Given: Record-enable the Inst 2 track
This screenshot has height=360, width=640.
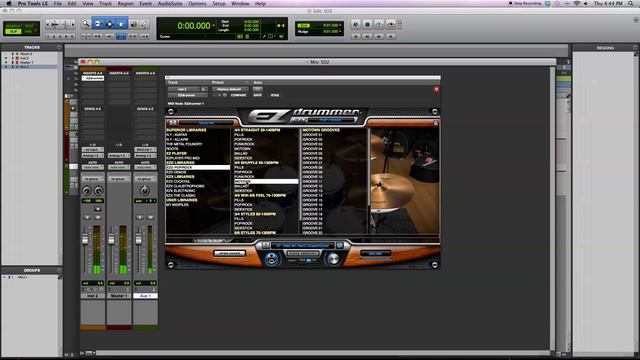Looking at the screenshot, I should tap(97, 209).
